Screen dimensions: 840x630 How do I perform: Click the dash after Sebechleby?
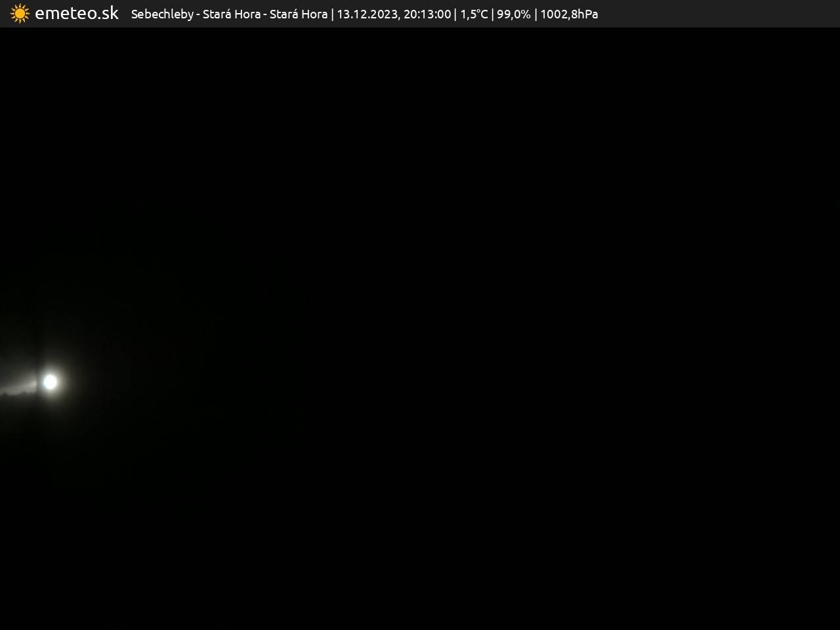tap(198, 14)
